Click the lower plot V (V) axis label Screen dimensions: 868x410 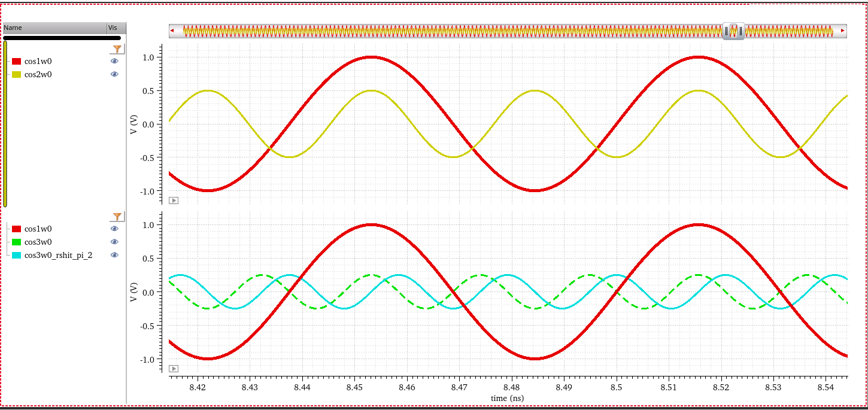pyautogui.click(x=135, y=291)
